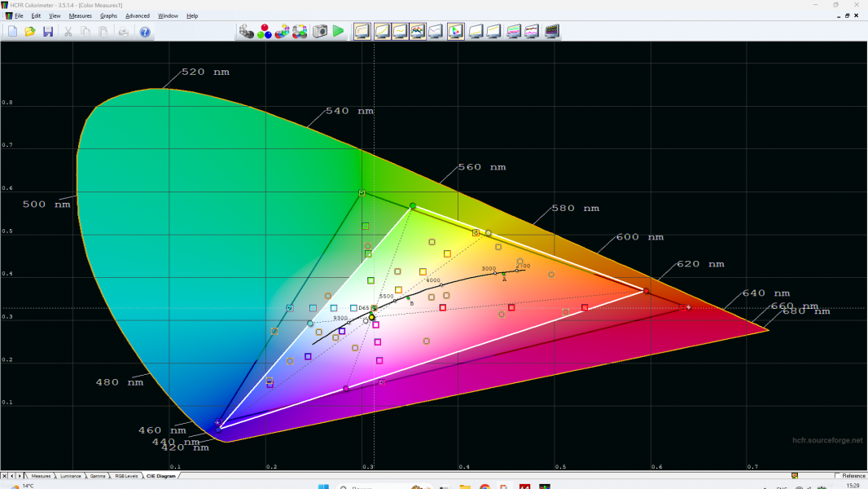868x489 pixels.
Task: Close tab view with X button at bottom-left
Action: click(x=4, y=476)
